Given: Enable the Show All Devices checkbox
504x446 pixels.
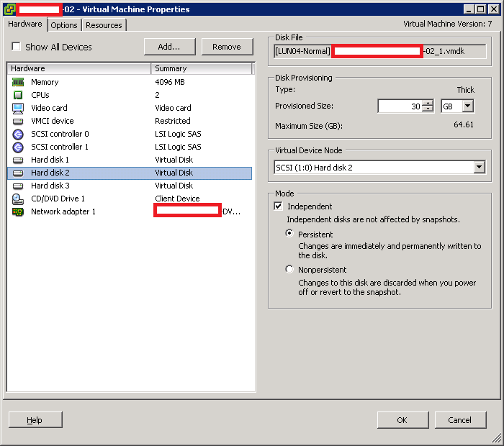Looking at the screenshot, I should pos(17,47).
